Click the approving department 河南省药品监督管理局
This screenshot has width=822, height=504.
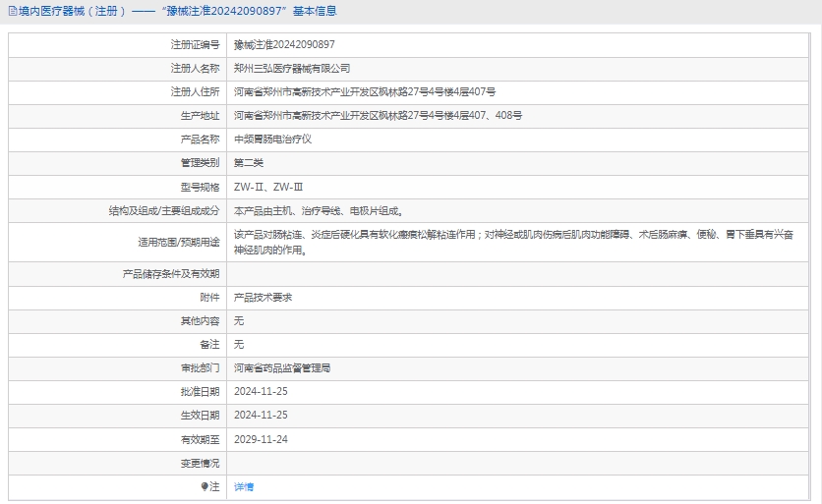(282, 368)
